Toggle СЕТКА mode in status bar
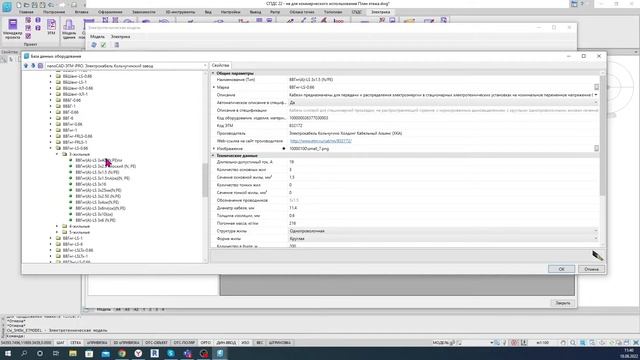The image size is (640, 360). coord(76,342)
